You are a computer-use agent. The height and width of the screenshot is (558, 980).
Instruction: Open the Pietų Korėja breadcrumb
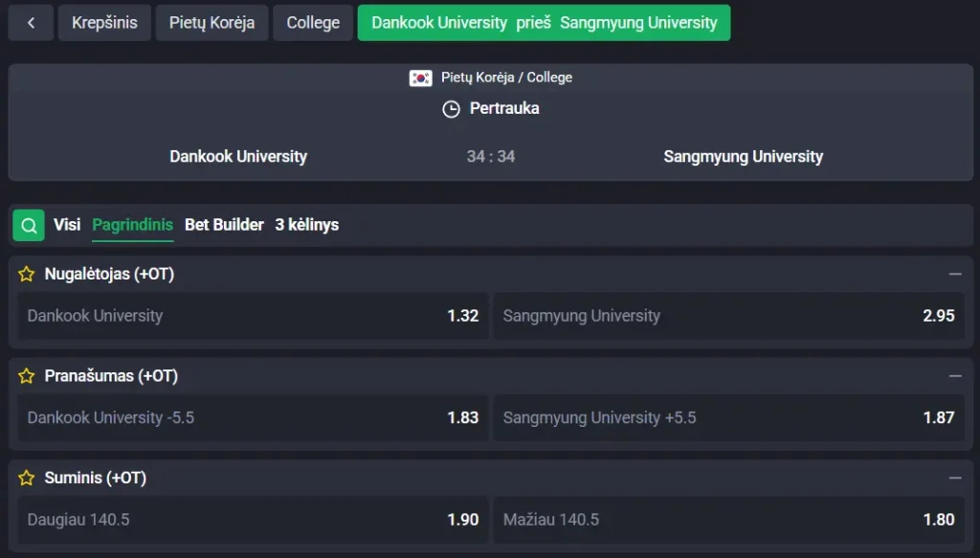click(212, 23)
